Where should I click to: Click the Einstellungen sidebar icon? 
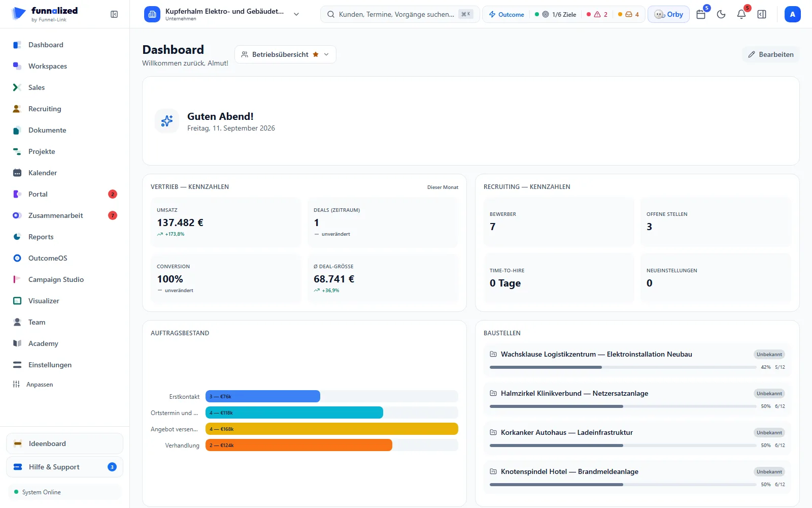click(17, 365)
